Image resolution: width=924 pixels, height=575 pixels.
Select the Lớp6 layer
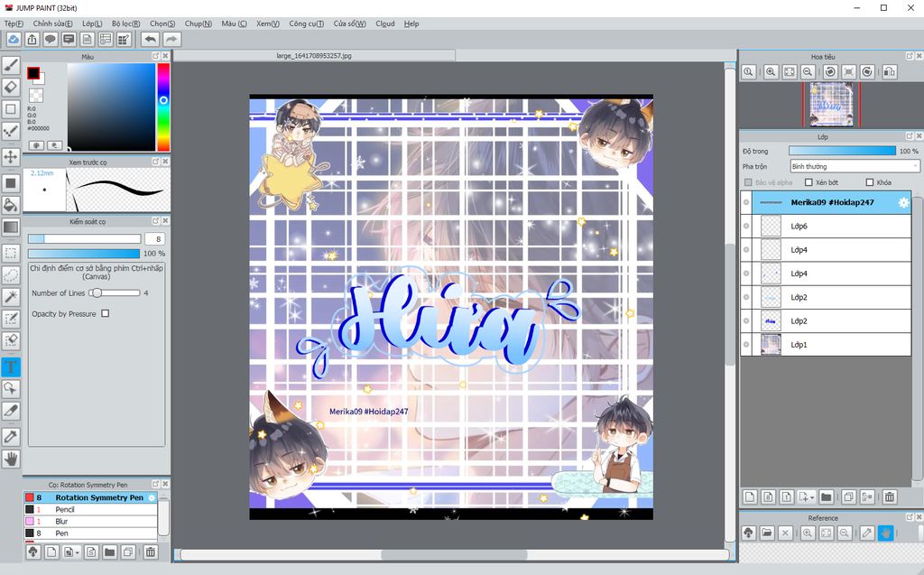click(831, 227)
